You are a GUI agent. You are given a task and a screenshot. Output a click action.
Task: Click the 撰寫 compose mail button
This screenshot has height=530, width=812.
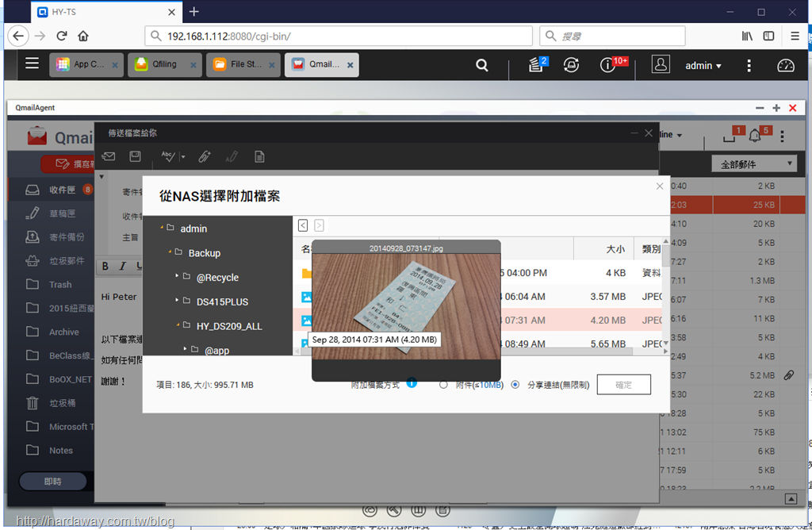coord(68,164)
